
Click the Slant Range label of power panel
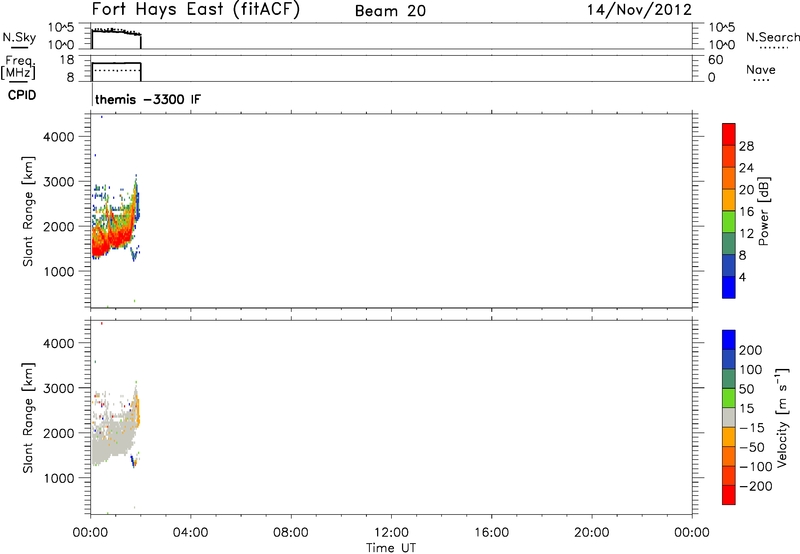[x=28, y=211]
